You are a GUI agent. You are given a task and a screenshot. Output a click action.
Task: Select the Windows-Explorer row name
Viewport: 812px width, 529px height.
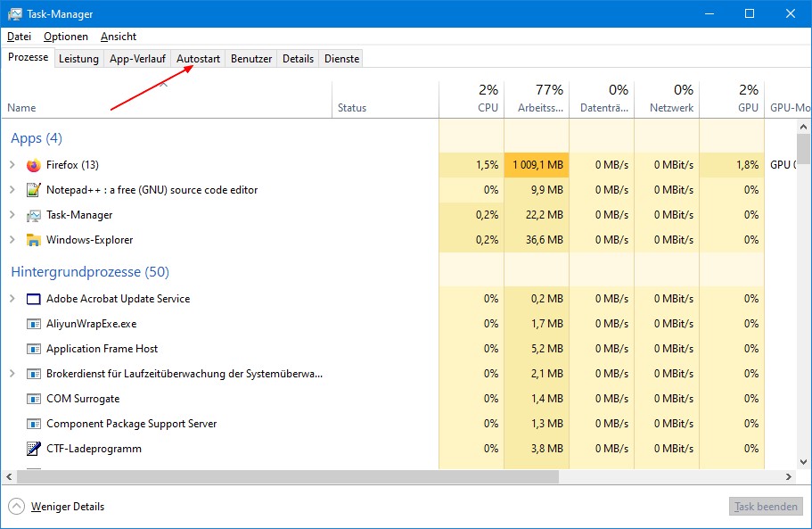tap(90, 240)
